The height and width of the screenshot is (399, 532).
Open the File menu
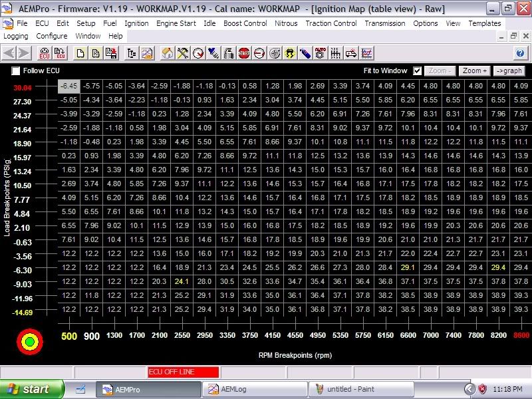(22, 23)
